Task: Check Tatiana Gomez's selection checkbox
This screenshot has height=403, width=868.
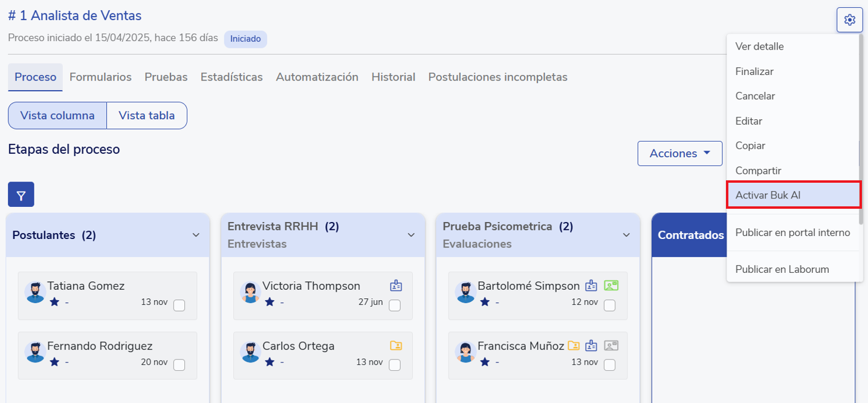Action: click(x=179, y=305)
